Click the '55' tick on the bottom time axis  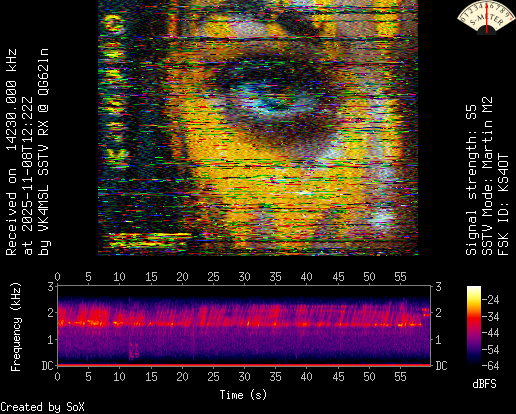400,377
